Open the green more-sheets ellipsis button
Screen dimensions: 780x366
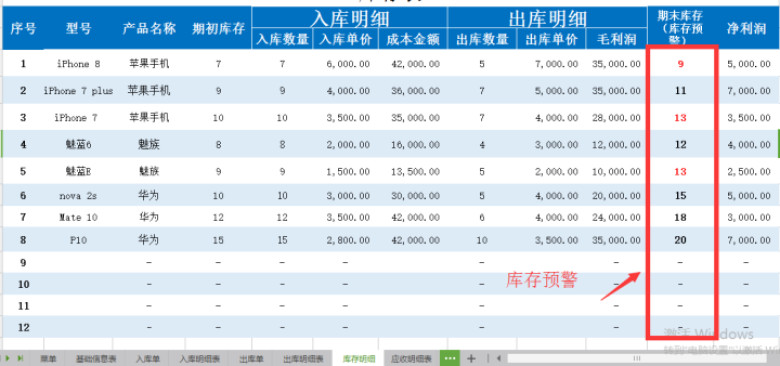point(450,358)
